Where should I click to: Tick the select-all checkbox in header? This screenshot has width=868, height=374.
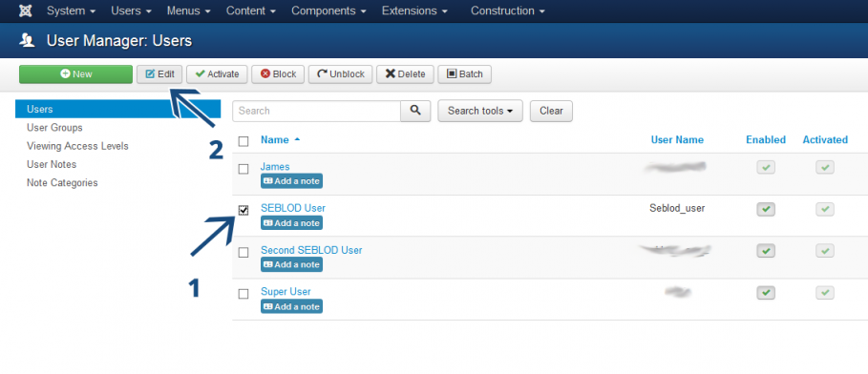click(243, 141)
